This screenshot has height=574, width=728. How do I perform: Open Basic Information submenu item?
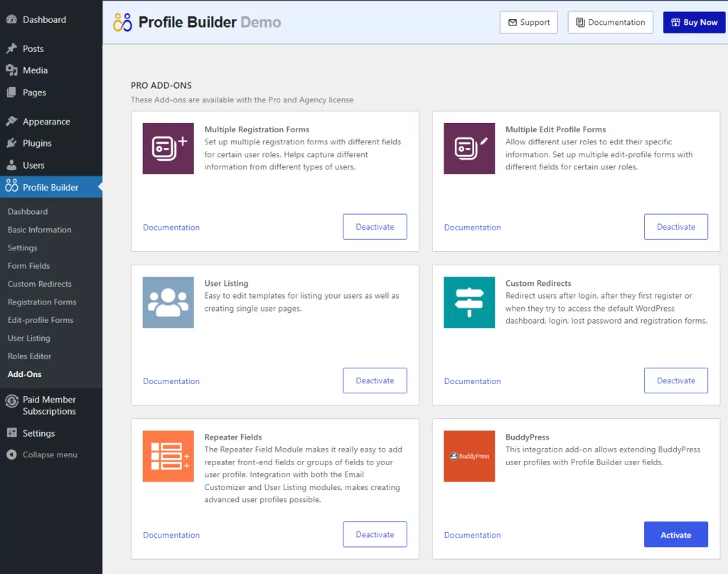click(x=40, y=230)
